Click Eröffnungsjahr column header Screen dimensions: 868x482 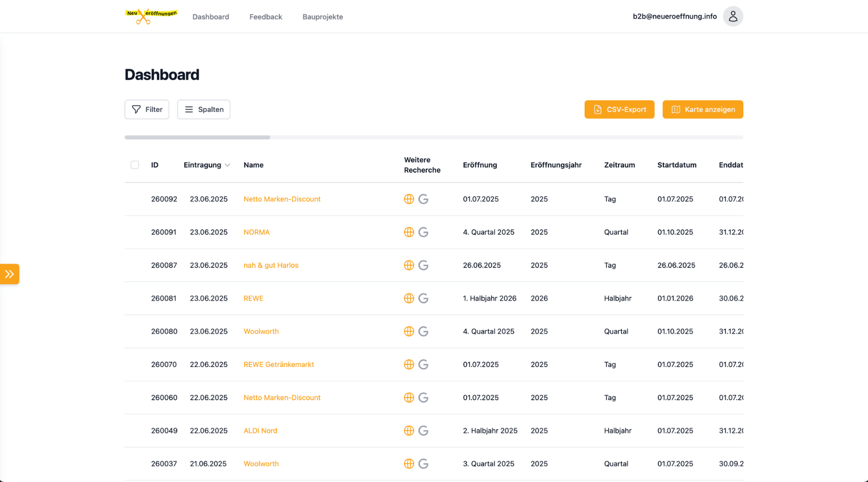556,165
